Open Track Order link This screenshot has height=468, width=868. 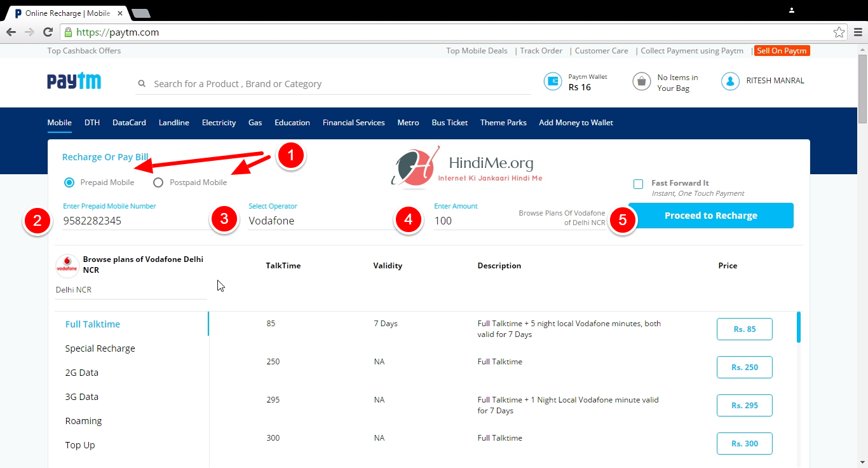(x=541, y=51)
